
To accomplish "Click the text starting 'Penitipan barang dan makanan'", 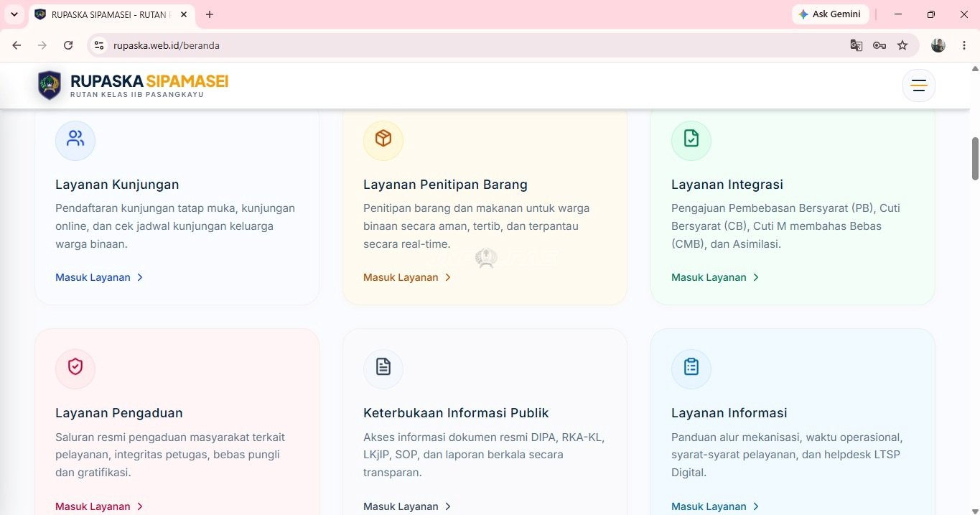I will [x=476, y=226].
